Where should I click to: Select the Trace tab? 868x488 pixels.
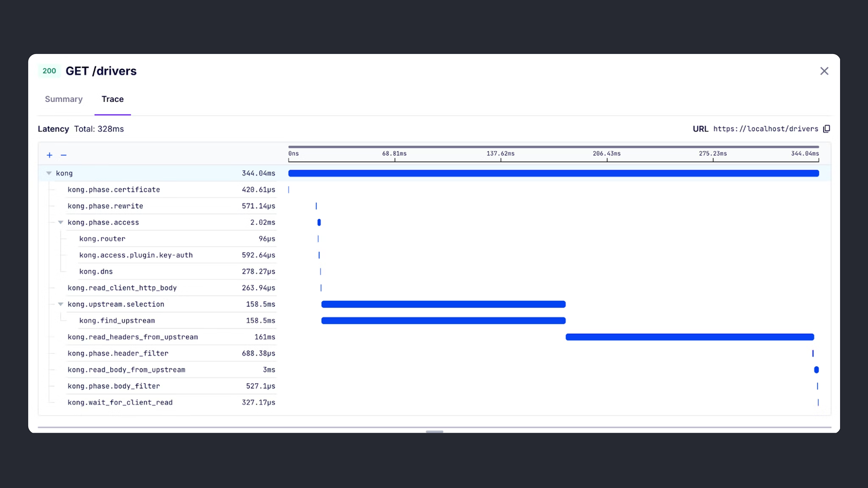[113, 99]
